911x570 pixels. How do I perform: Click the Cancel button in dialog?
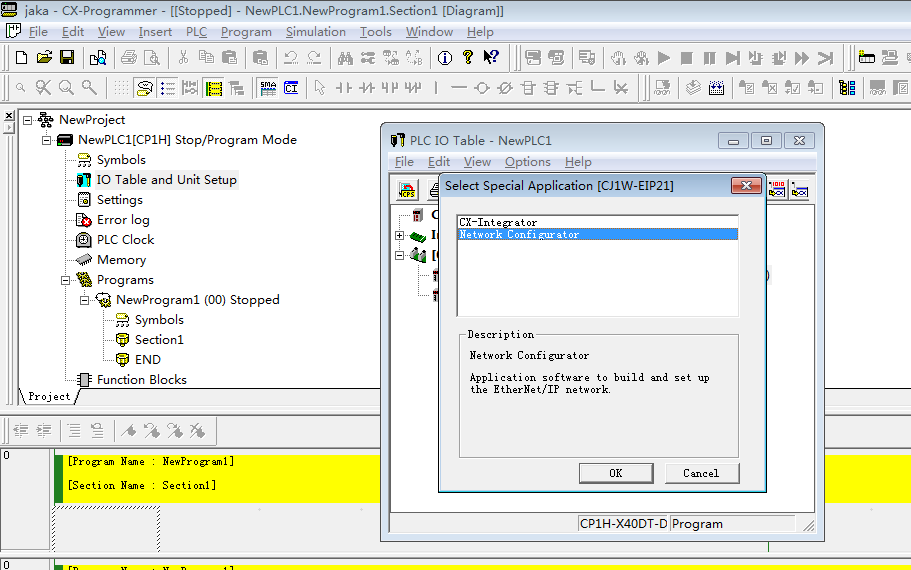click(700, 473)
